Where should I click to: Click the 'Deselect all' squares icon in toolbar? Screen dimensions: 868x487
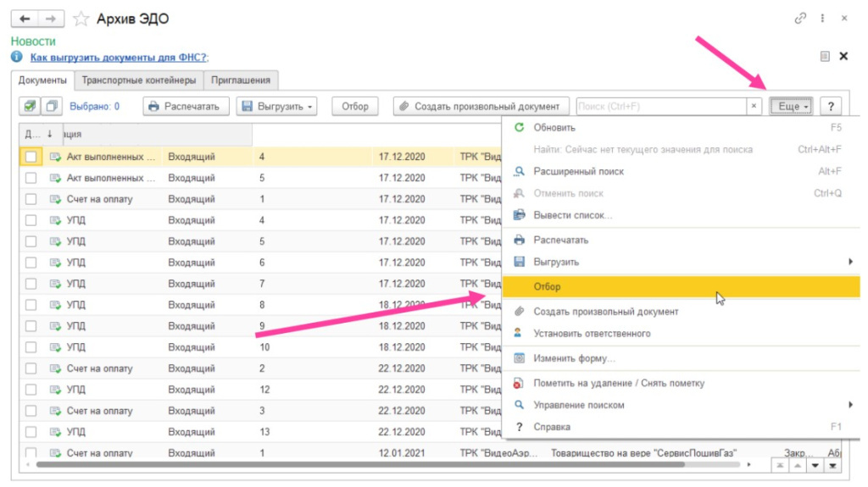point(52,107)
